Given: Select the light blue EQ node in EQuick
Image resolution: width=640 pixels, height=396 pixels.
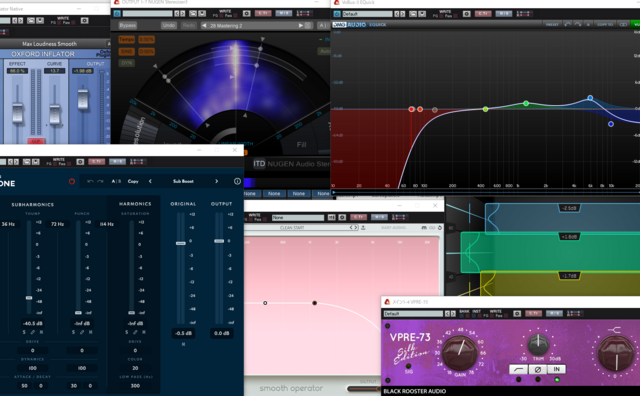Looking at the screenshot, I should point(590,98).
